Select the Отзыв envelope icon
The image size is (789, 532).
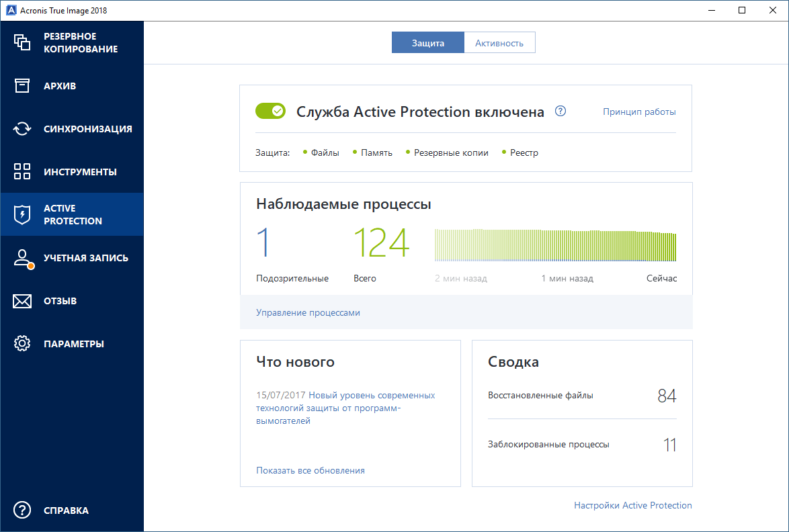[22, 300]
